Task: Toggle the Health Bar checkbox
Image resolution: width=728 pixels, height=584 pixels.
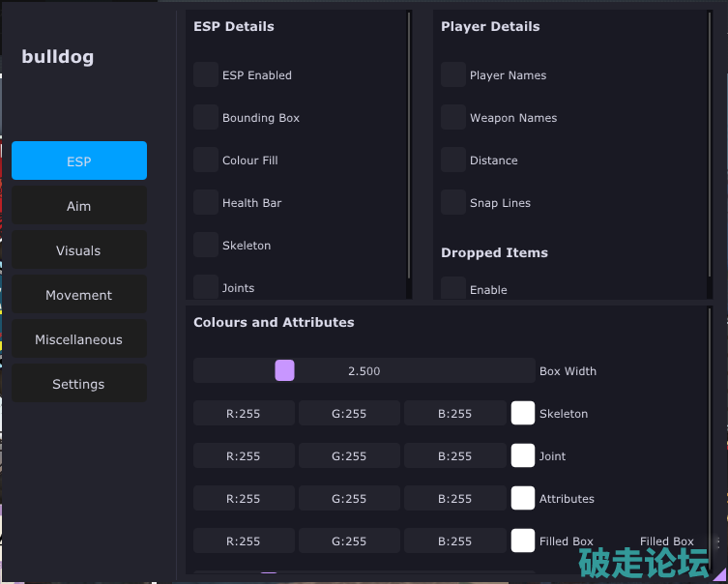Action: pos(206,203)
